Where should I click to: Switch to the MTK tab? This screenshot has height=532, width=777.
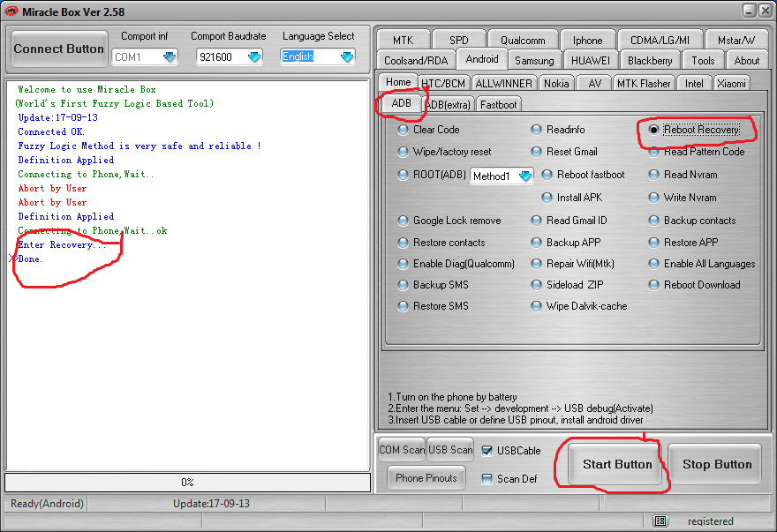point(403,40)
